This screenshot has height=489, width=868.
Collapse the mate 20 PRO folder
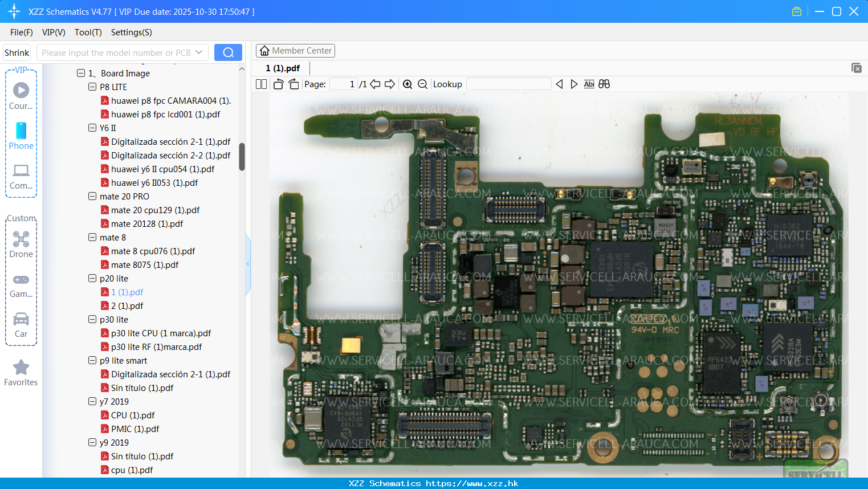point(92,196)
